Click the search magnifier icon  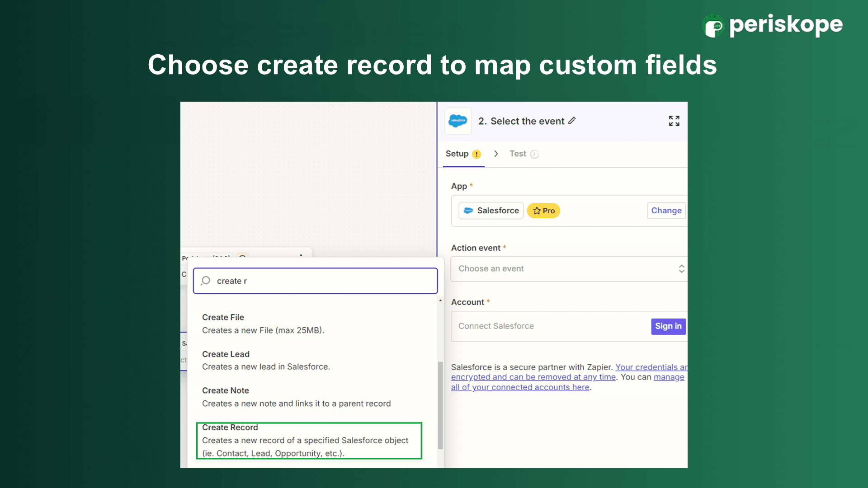(206, 281)
